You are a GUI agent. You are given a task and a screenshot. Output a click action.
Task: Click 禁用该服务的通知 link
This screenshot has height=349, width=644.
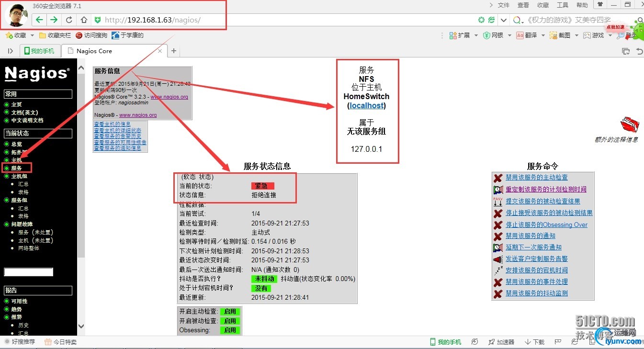[x=531, y=236]
